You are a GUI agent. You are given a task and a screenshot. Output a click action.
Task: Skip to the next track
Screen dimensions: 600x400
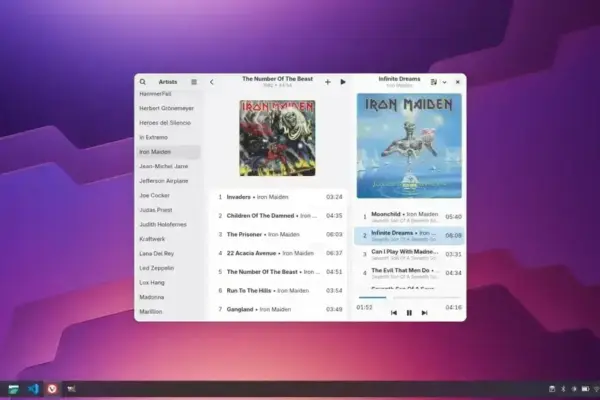pyautogui.click(x=424, y=313)
